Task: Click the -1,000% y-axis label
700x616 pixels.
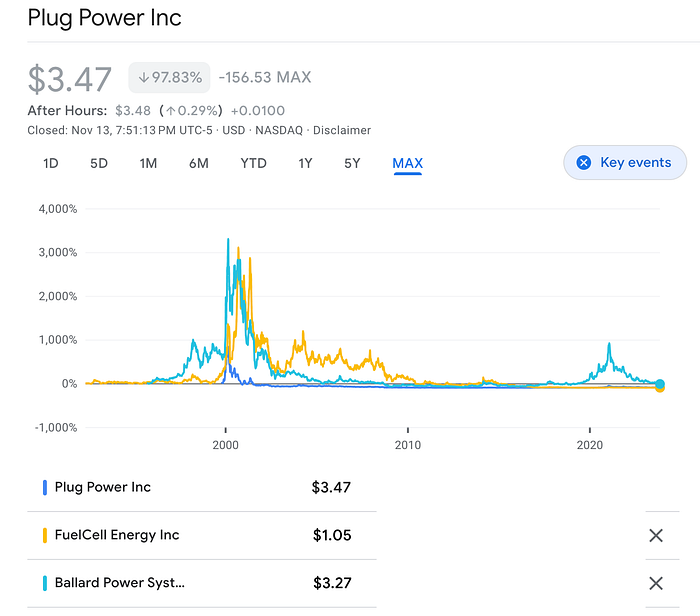Action: click(x=56, y=428)
